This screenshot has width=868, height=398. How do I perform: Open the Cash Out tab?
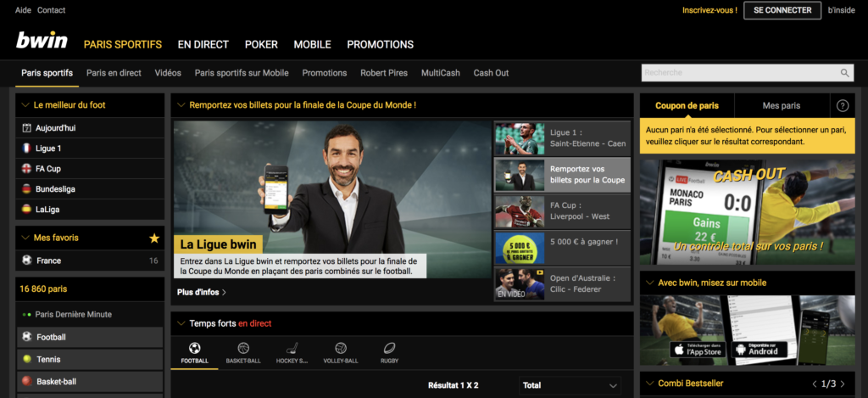pos(491,73)
